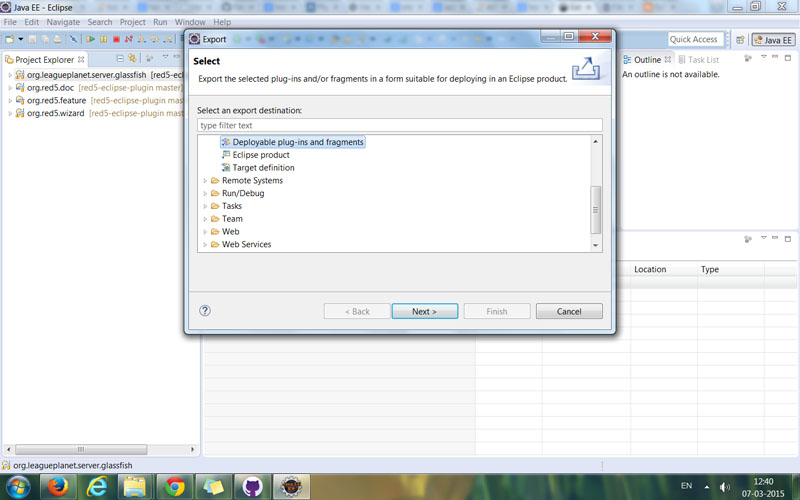
Task: Click the red Stop icon in toolbar
Action: (x=116, y=39)
